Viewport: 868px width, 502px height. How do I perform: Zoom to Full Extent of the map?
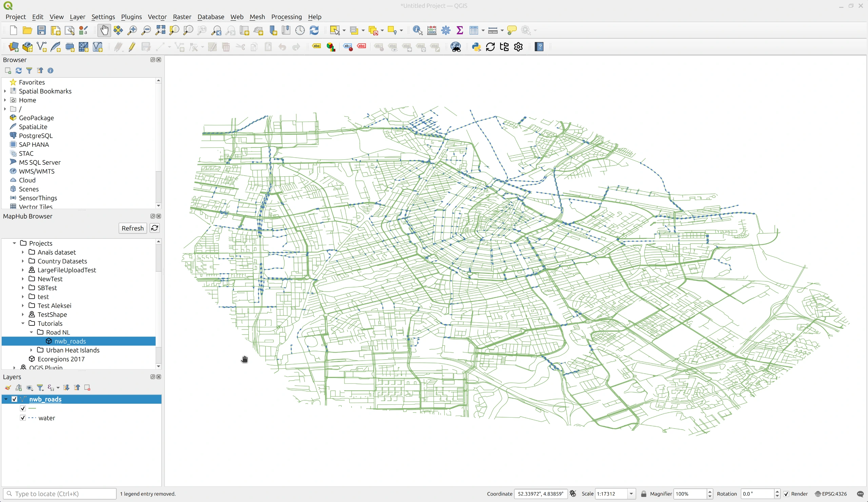(160, 30)
